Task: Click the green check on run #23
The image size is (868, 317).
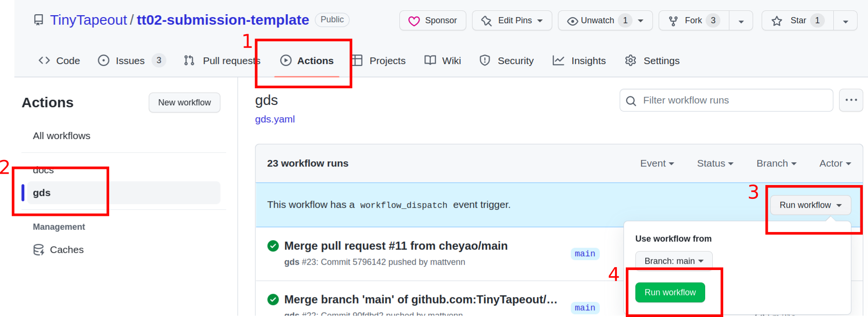Action: 273,246
